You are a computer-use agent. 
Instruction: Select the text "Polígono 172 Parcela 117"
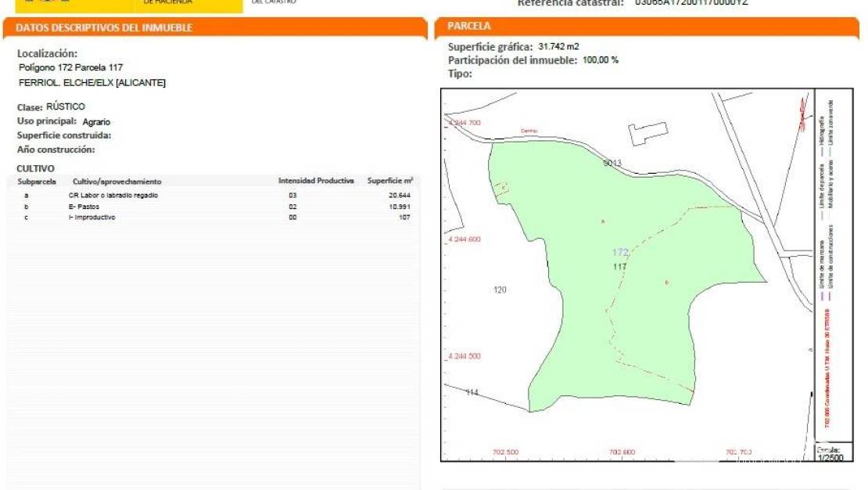pos(71,67)
